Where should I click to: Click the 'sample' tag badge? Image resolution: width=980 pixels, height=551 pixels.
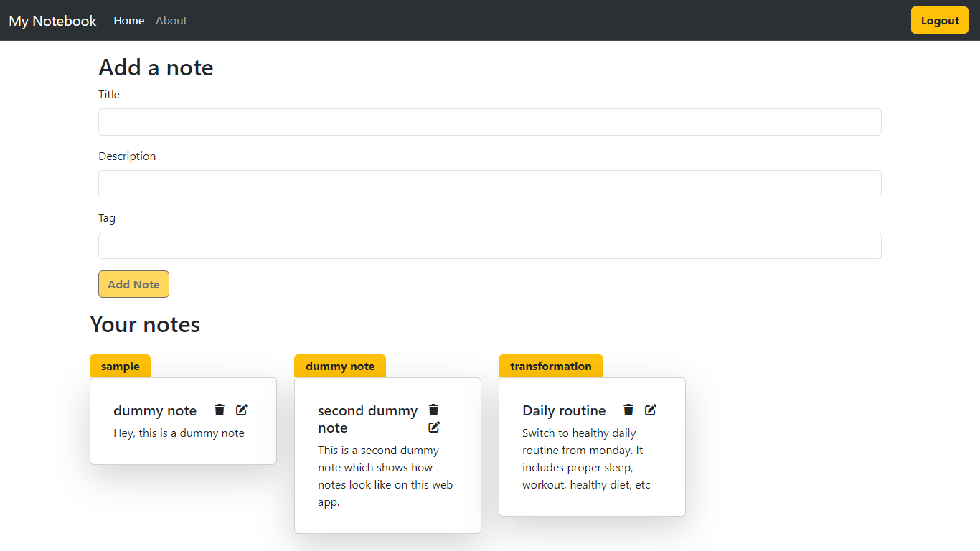click(120, 366)
